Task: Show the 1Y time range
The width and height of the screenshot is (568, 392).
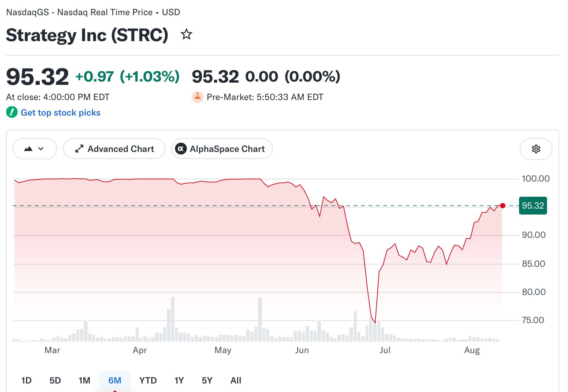Action: click(x=179, y=381)
